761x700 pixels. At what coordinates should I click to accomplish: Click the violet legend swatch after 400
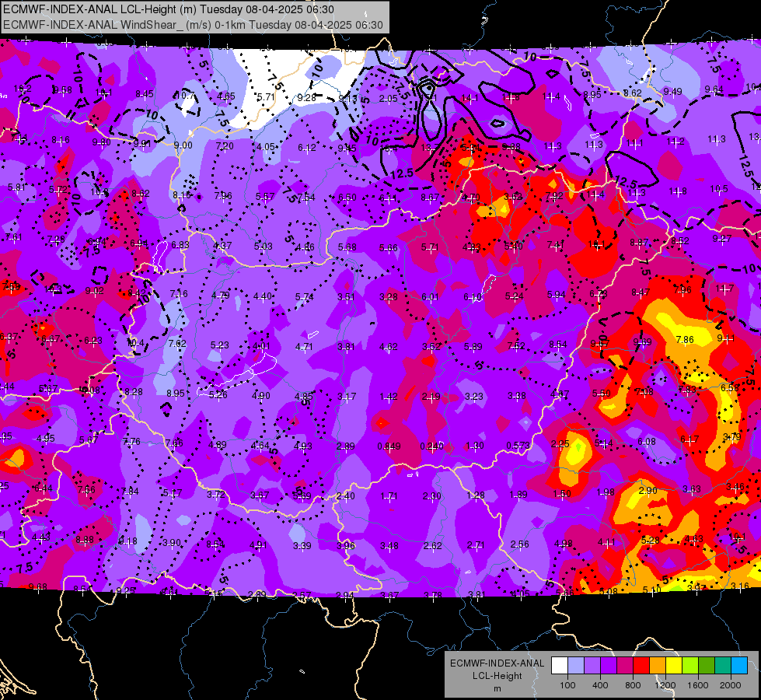609,666
